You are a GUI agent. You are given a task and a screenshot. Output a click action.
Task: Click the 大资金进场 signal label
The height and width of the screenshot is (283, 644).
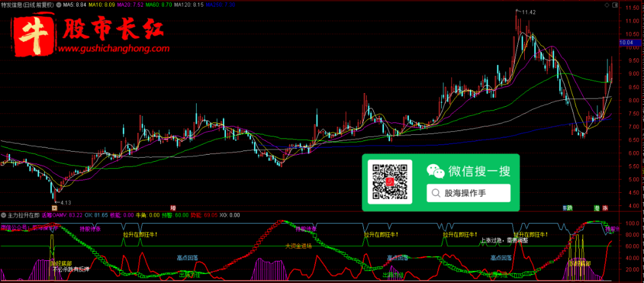[299, 246]
